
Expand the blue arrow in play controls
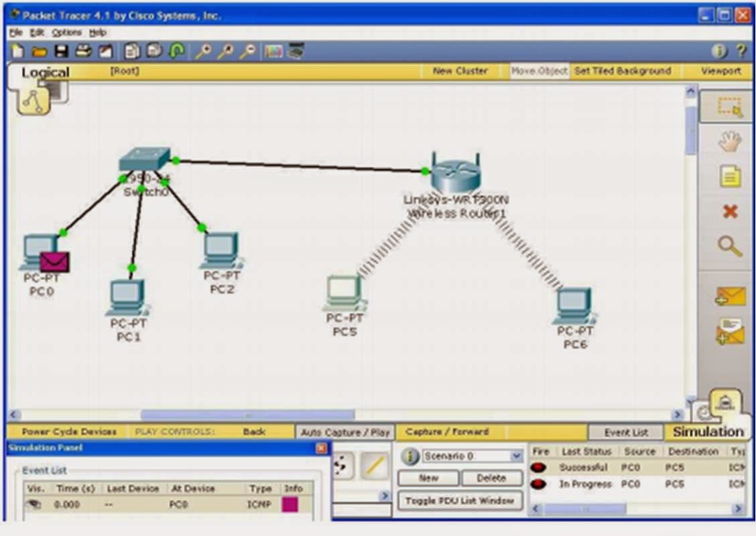(x=383, y=495)
